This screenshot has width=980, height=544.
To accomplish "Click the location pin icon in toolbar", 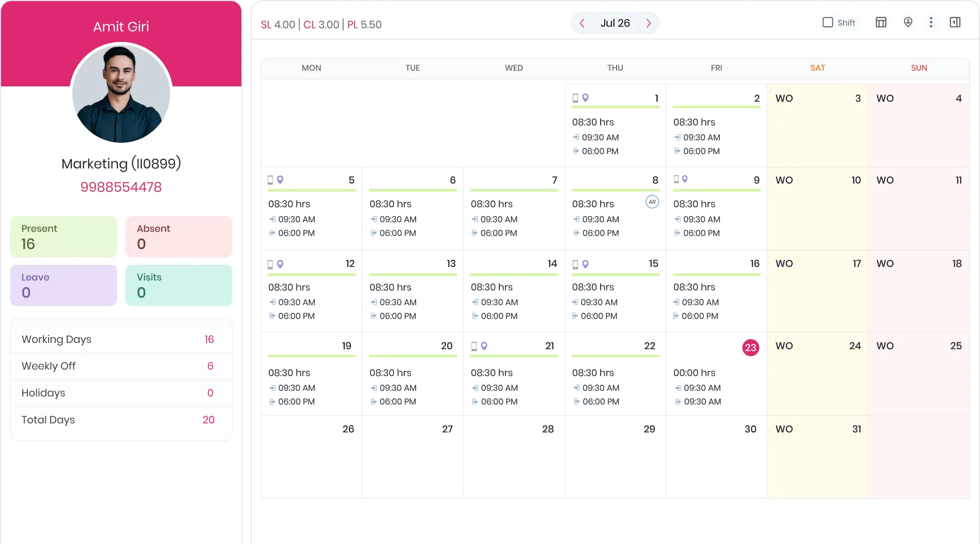I will pos(908,22).
